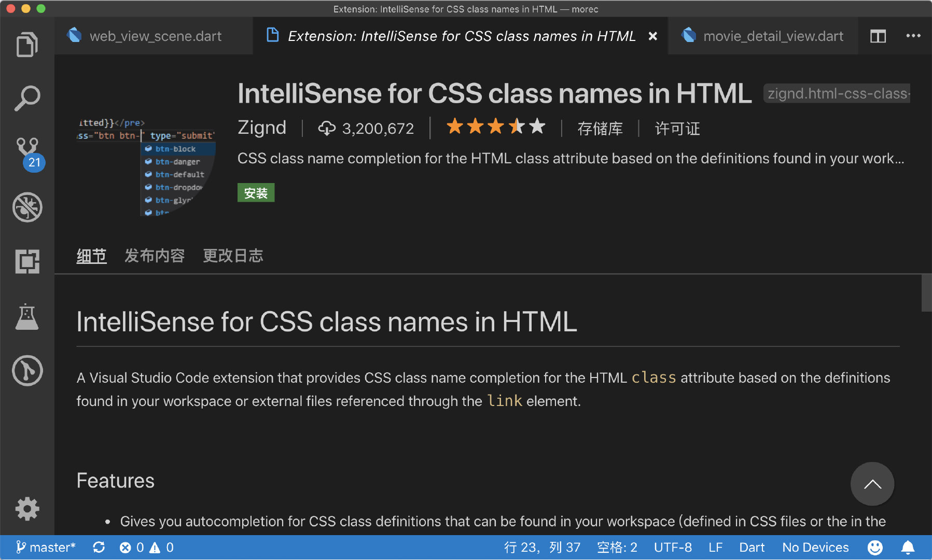Click the CSS class name completion description line
Screen dimensions: 932x560
571,158
